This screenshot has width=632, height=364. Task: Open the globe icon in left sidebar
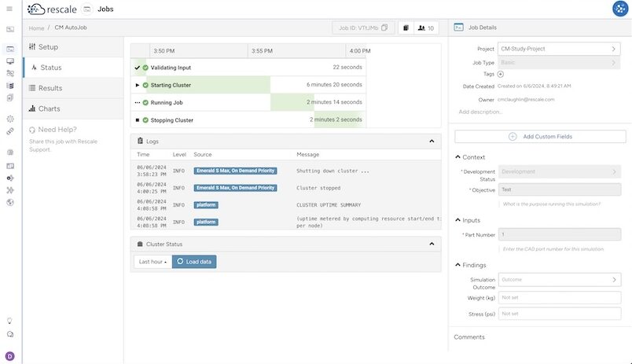tap(10, 202)
